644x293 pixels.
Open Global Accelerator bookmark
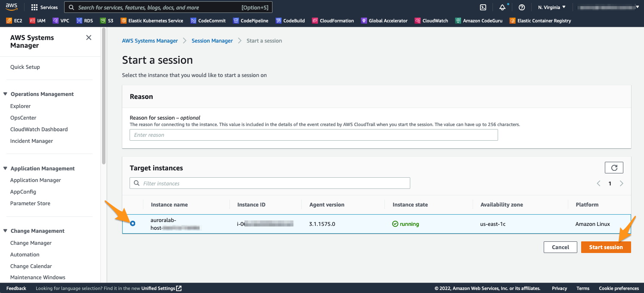tap(384, 21)
